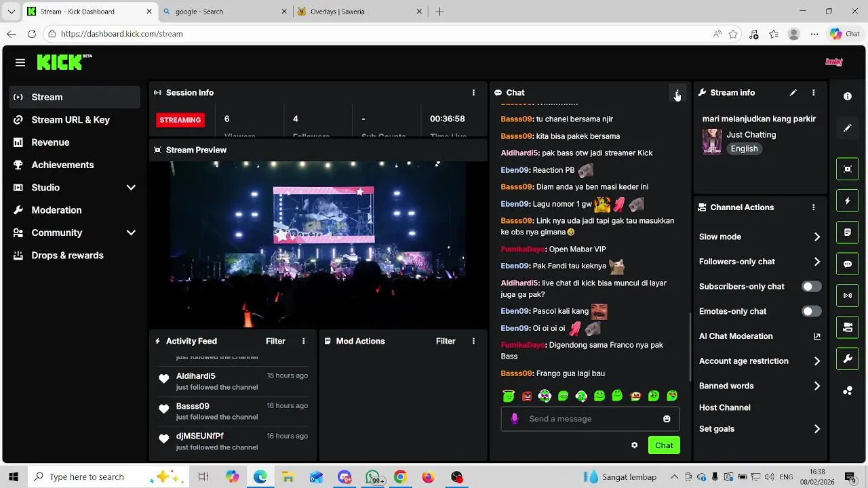Filter the Mod Actions list

(x=446, y=341)
